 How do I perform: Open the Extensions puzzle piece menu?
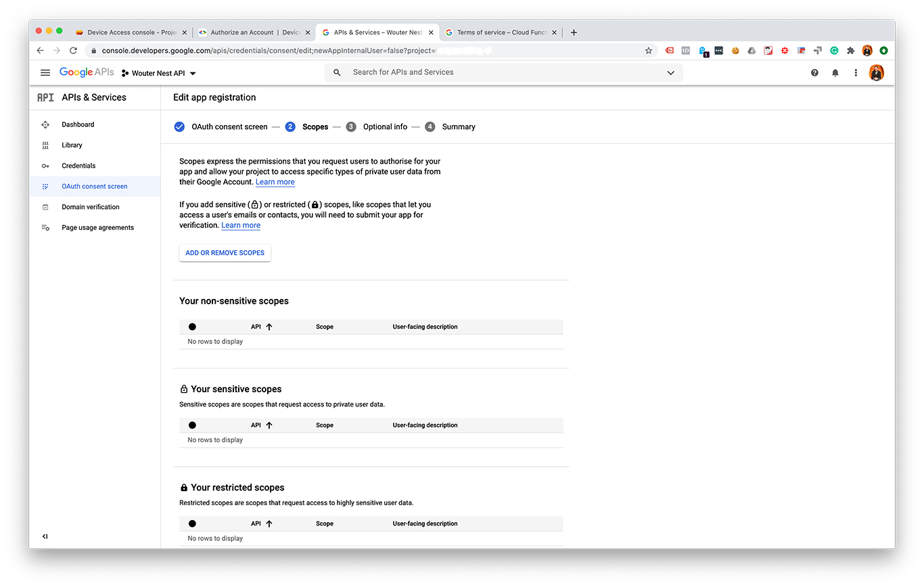(x=851, y=51)
